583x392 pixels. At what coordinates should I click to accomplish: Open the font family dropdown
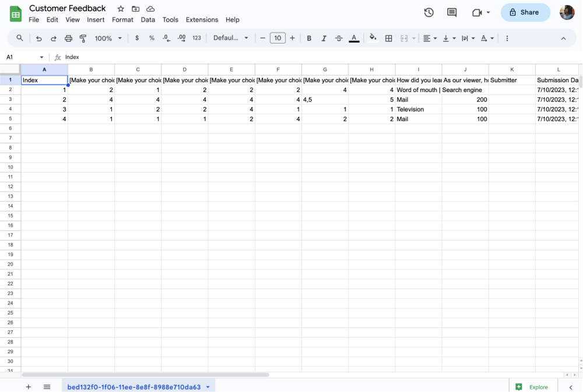230,38
